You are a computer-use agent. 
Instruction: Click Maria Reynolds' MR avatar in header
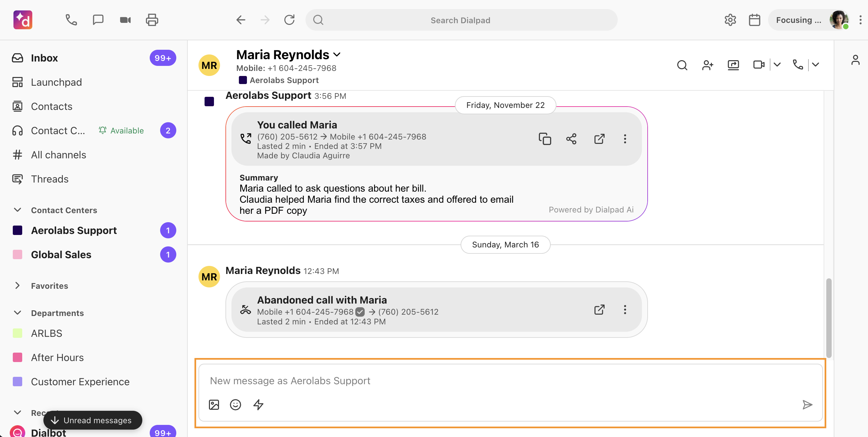click(x=209, y=65)
